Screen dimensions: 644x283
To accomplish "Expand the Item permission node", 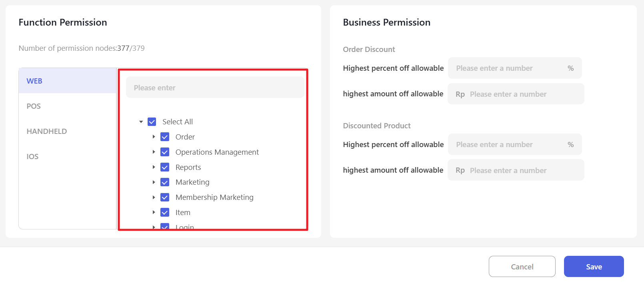I will pos(154,213).
